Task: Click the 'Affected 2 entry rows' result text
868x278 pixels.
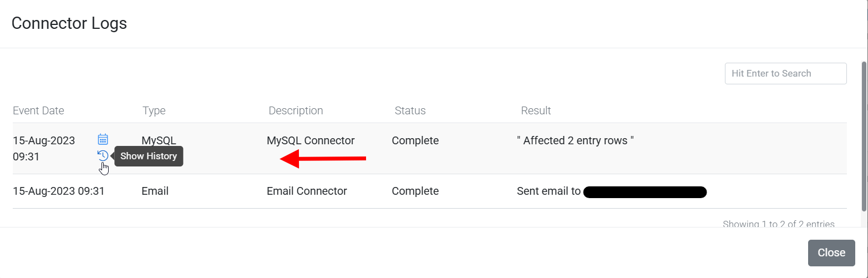Action: coord(575,140)
